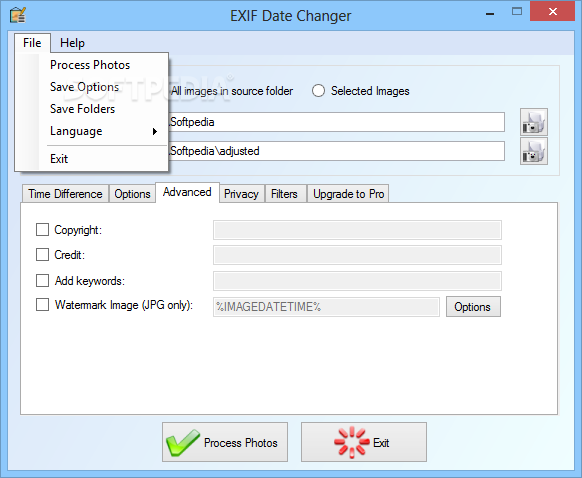
Task: Open the Privacy tab
Action: pyautogui.click(x=241, y=194)
